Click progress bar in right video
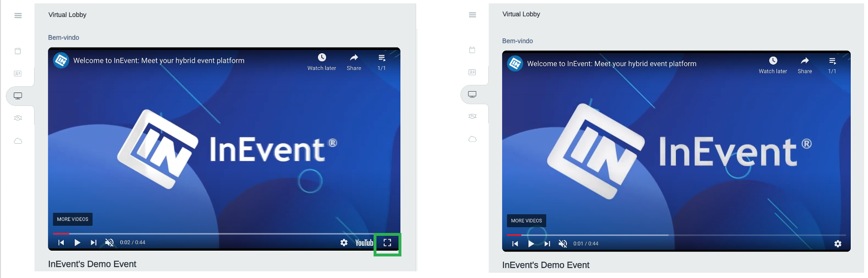This screenshot has height=278, width=868. (x=676, y=235)
